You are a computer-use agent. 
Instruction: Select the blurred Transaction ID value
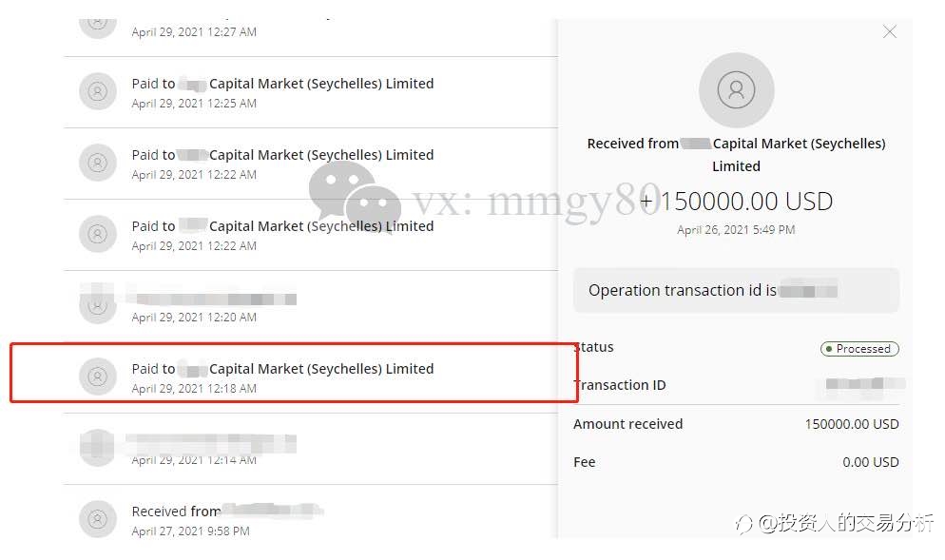click(x=863, y=384)
